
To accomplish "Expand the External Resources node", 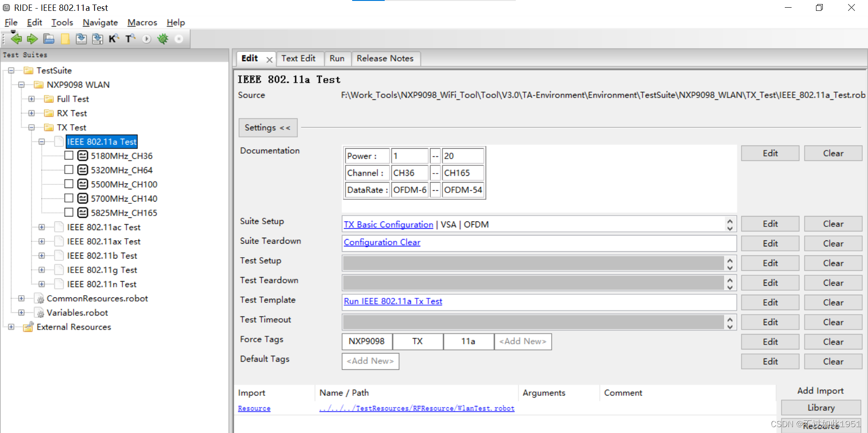I will click(x=10, y=327).
